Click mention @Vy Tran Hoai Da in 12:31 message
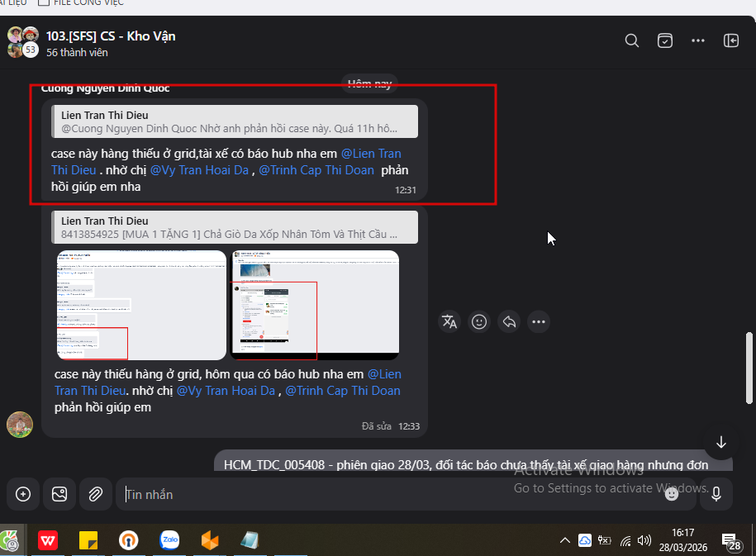This screenshot has width=756, height=556. pyautogui.click(x=200, y=170)
